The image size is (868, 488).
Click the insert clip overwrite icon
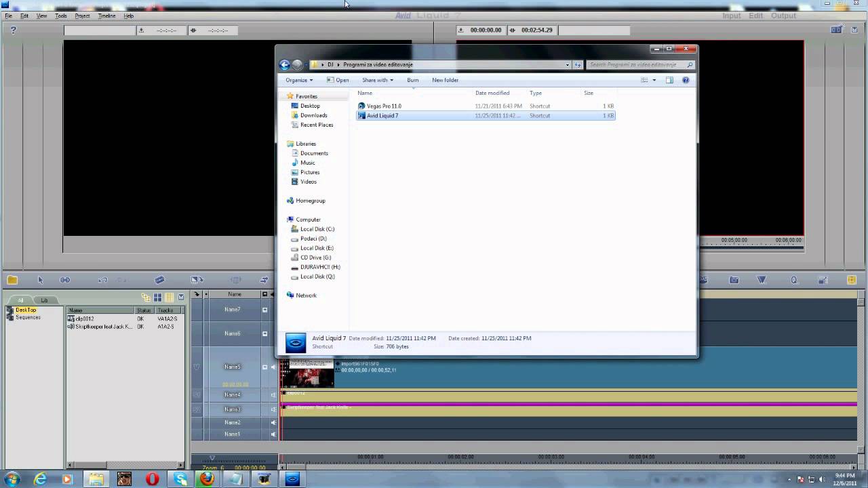point(197,280)
